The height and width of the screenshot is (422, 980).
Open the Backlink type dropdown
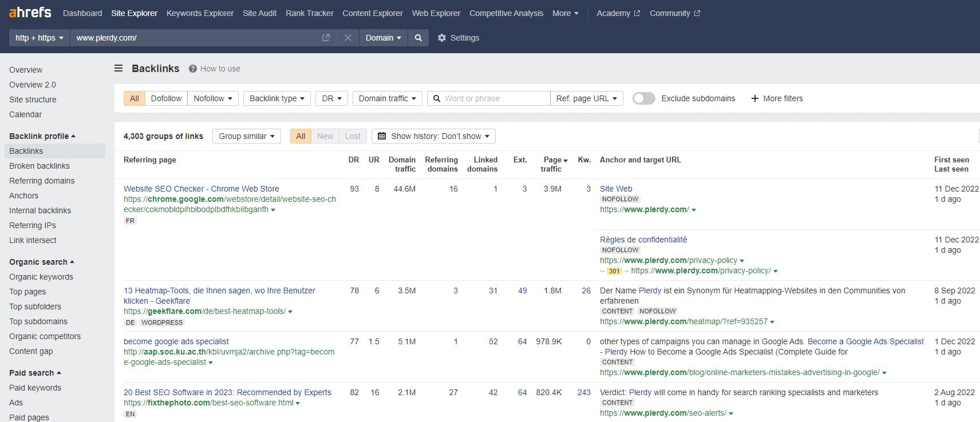[x=277, y=98]
